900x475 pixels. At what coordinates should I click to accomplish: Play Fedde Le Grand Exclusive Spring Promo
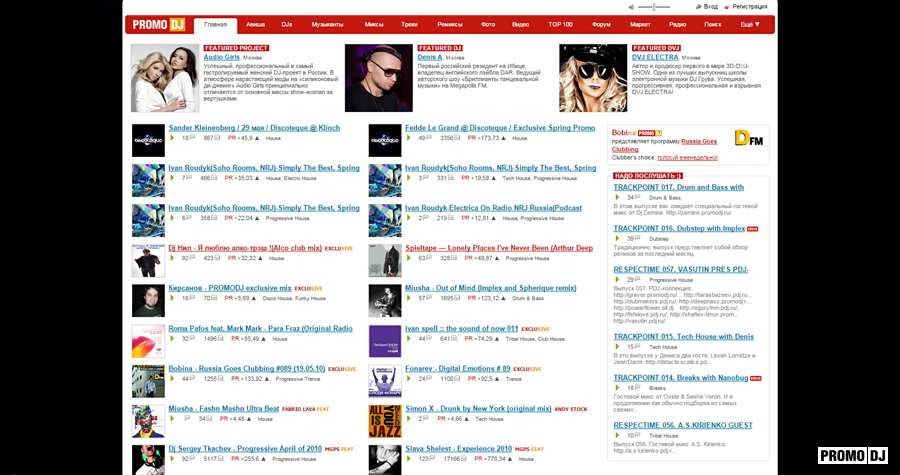click(x=409, y=138)
